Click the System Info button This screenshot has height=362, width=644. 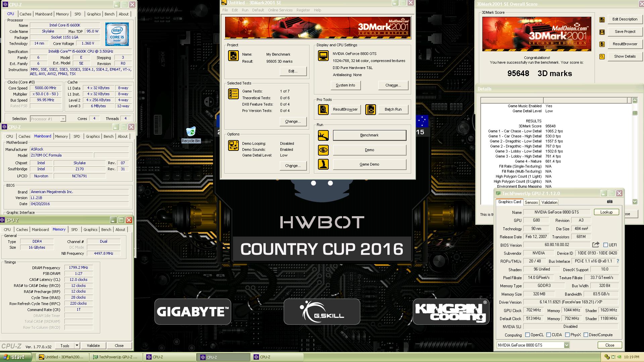click(x=345, y=85)
